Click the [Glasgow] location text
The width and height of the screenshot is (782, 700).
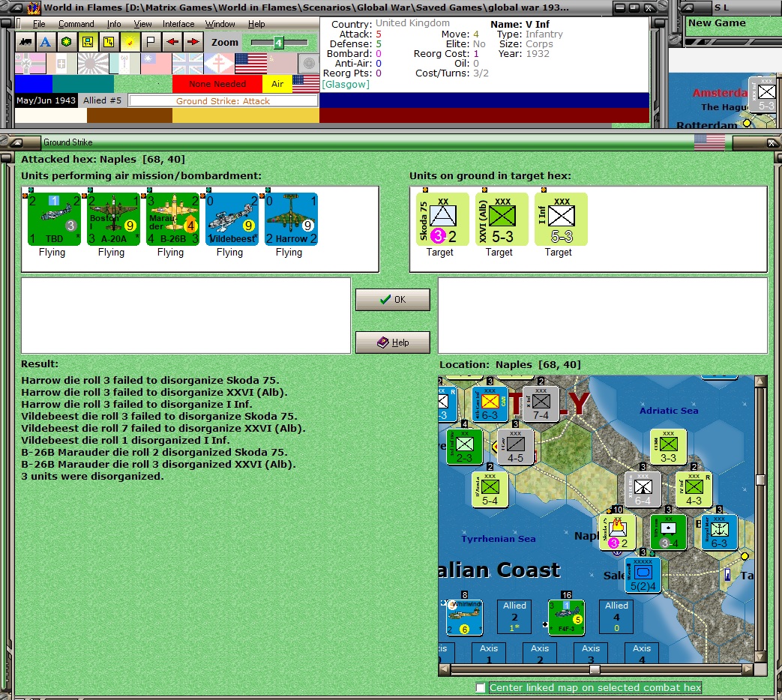pyautogui.click(x=346, y=84)
